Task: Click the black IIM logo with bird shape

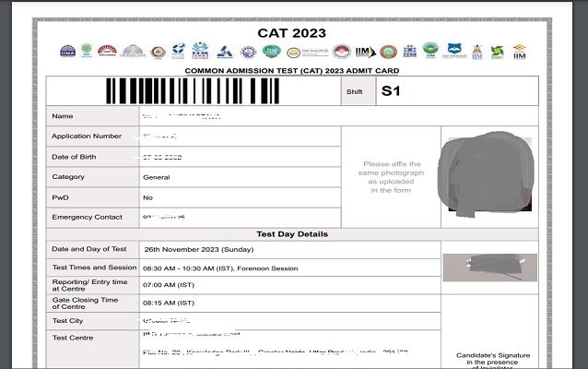Action: click(x=365, y=52)
